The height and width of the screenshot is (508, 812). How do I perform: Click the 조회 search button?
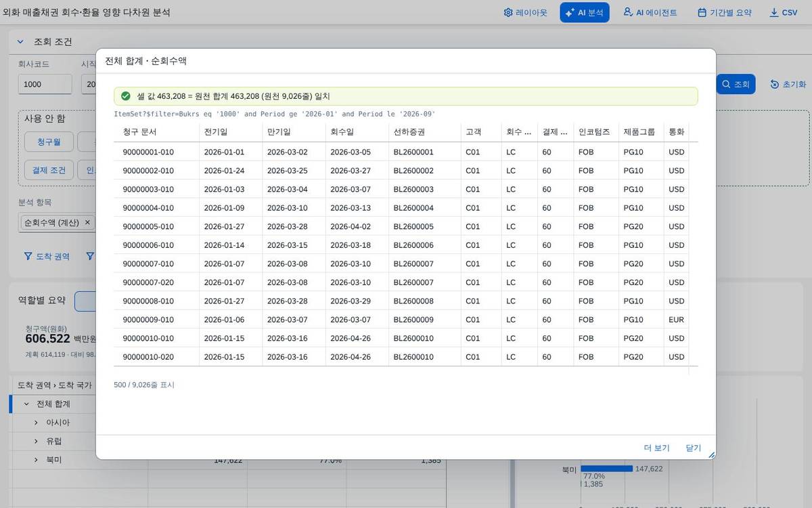736,84
